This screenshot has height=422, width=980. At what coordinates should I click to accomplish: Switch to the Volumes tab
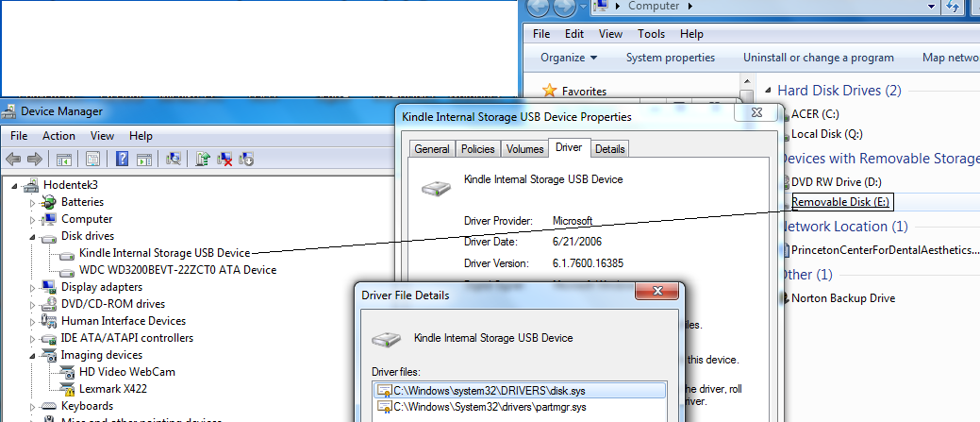pyautogui.click(x=524, y=149)
